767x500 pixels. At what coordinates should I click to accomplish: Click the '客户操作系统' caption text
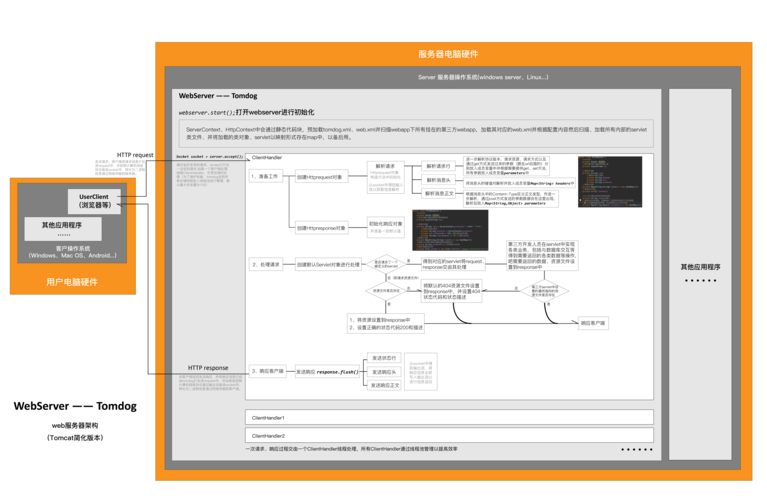point(72,249)
